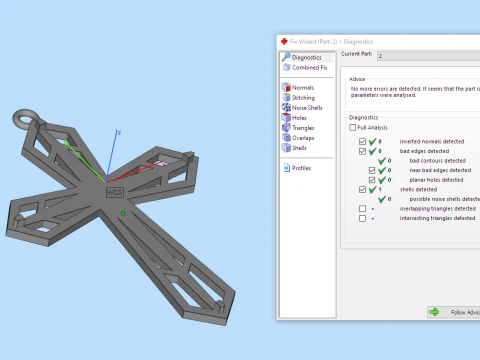This screenshot has height=360, width=480.
Task: Enable overlapping triangles detected checkbox
Action: 362,209
